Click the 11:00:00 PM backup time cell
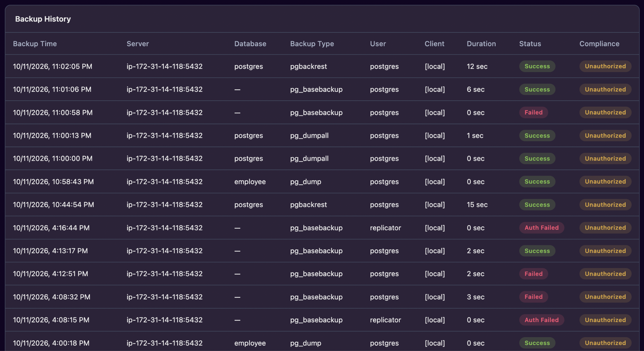This screenshot has width=644, height=351. [53, 159]
